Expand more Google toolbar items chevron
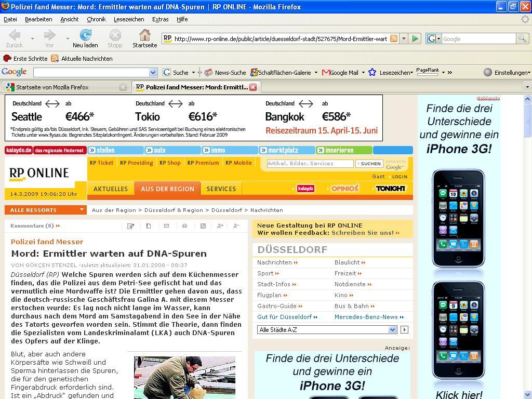Screen dimensions: 532x399 (x=450, y=72)
